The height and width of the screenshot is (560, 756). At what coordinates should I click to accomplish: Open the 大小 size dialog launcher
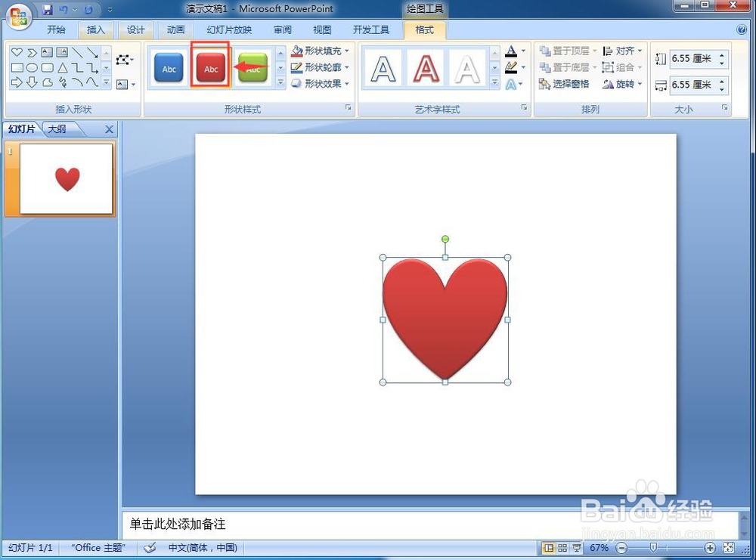pyautogui.click(x=725, y=108)
